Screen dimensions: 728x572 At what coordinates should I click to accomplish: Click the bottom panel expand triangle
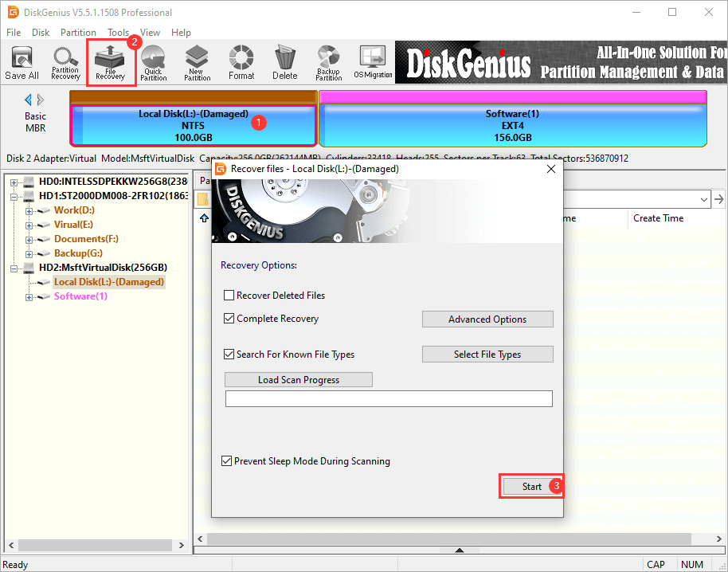460,550
